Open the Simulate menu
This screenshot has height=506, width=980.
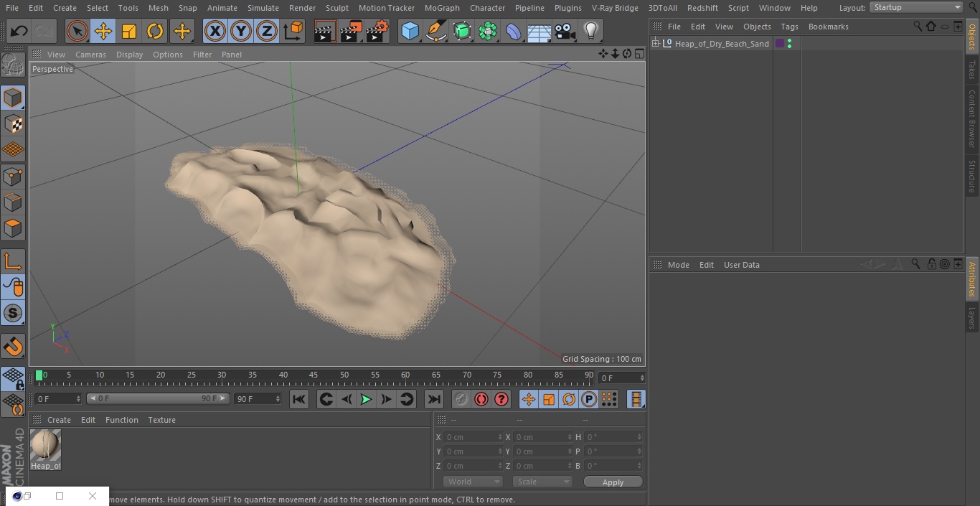[x=263, y=8]
